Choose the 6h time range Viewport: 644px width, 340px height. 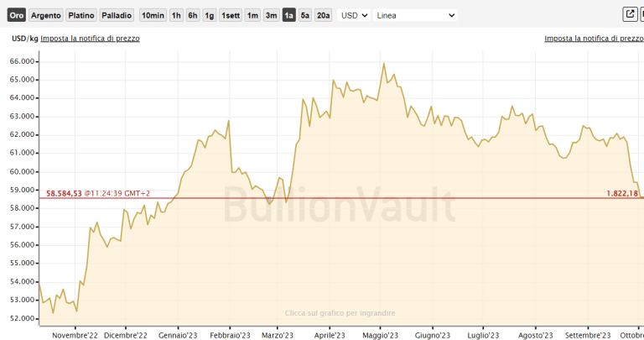pyautogui.click(x=193, y=15)
